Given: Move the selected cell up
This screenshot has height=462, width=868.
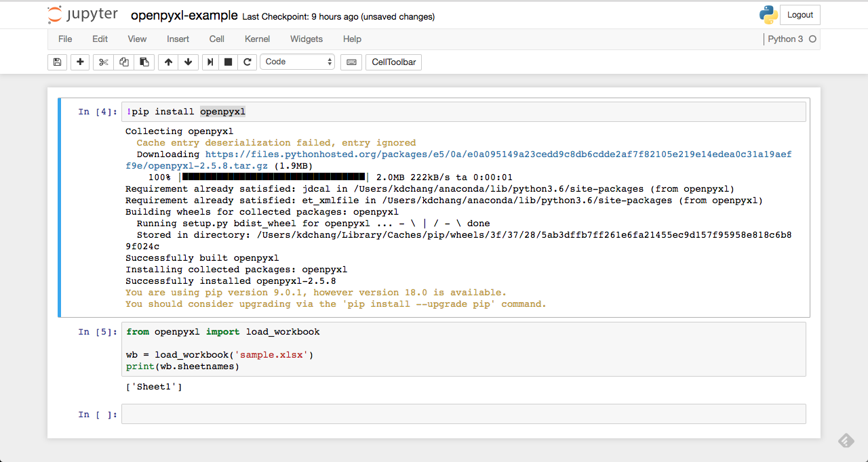Looking at the screenshot, I should coord(167,62).
